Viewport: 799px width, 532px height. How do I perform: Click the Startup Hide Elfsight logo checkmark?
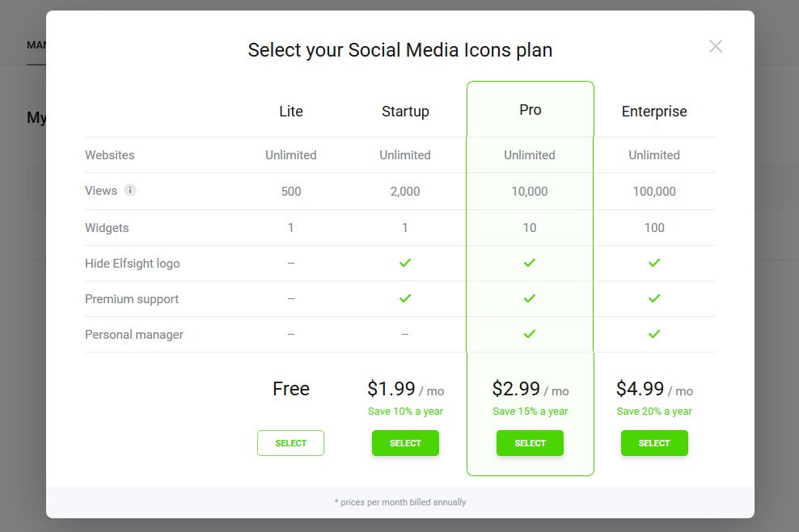(405, 262)
